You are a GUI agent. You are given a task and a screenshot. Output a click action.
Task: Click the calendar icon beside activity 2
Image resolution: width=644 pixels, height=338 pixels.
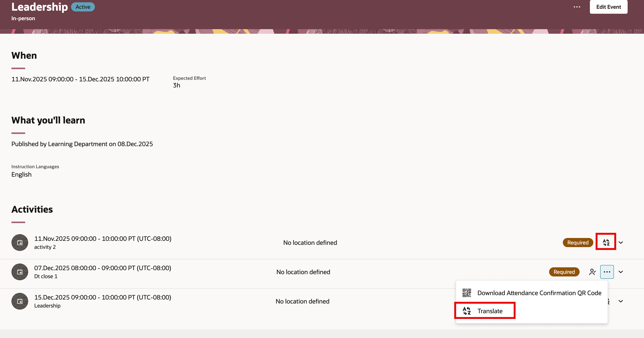pyautogui.click(x=20, y=242)
